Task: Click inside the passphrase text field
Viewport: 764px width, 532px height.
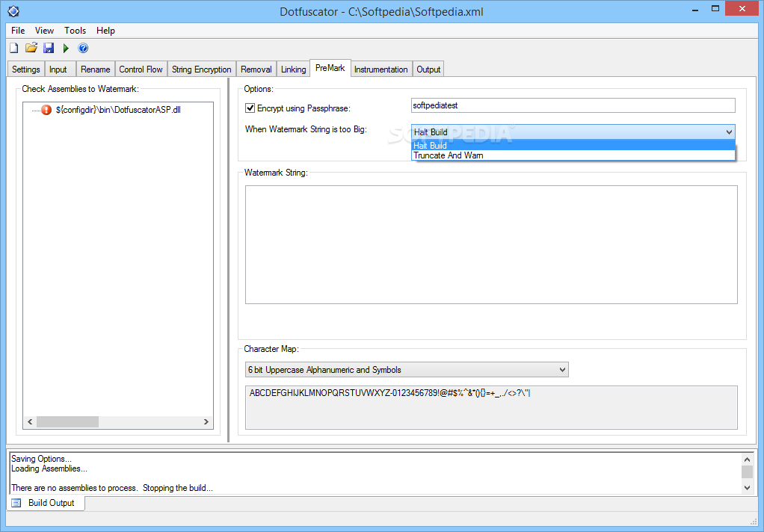Action: coord(572,105)
